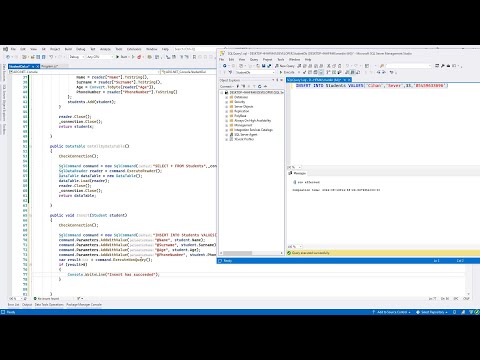480x360 pixels.
Task: Click the Start run button in Visual Studio
Action: click(122, 57)
